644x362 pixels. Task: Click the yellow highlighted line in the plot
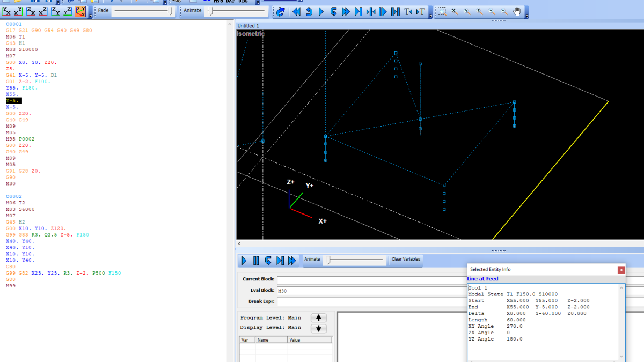550,170
